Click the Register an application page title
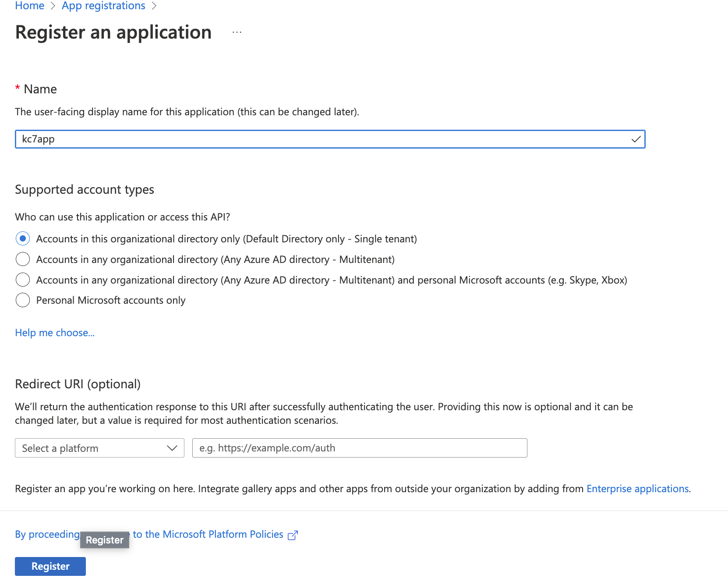The image size is (728, 582). click(113, 32)
